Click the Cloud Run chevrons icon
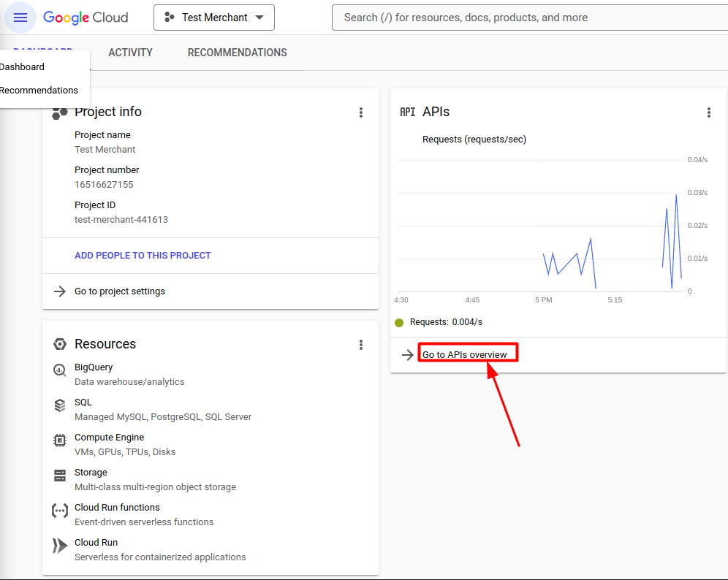This screenshot has width=728, height=580. point(60,546)
